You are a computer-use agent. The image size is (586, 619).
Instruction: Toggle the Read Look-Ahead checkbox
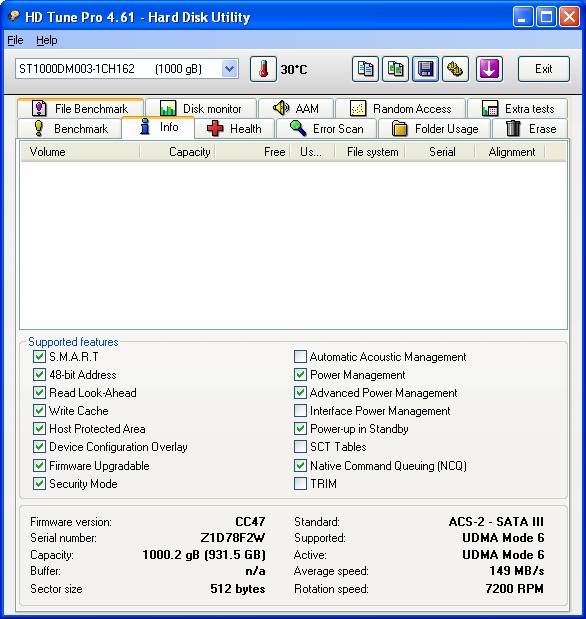point(39,392)
